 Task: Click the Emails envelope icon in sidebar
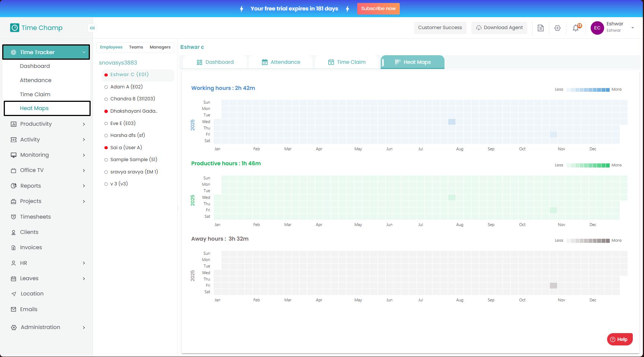point(14,309)
